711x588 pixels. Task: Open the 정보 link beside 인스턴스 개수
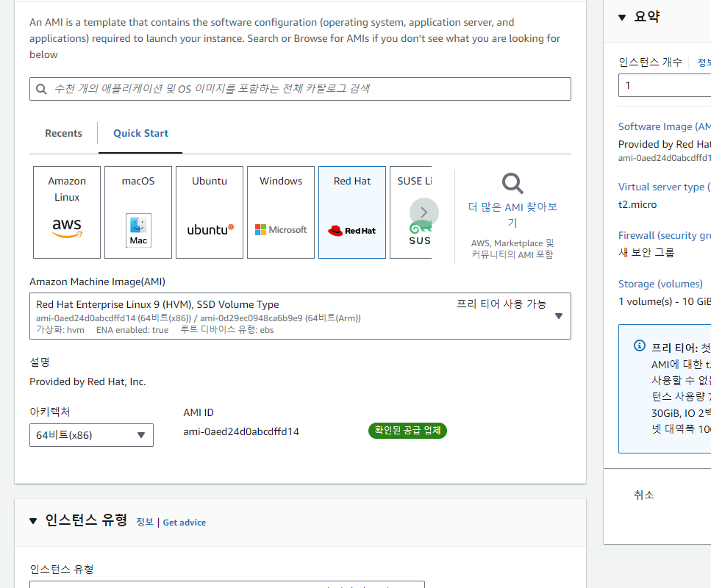[704, 62]
